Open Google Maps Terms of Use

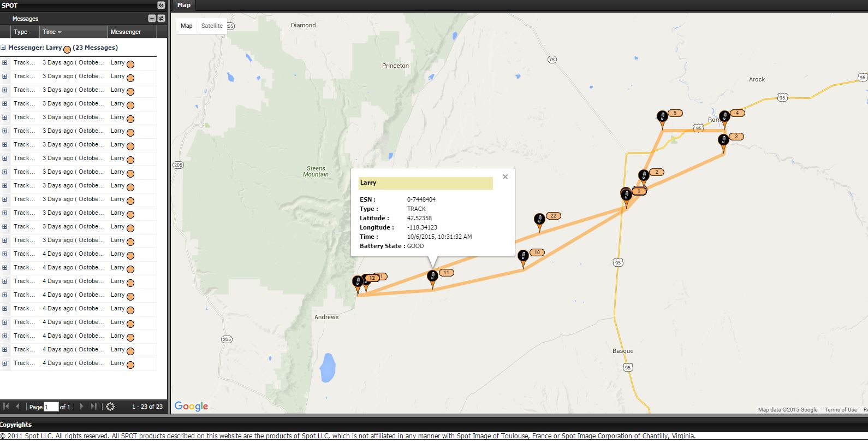click(840, 409)
